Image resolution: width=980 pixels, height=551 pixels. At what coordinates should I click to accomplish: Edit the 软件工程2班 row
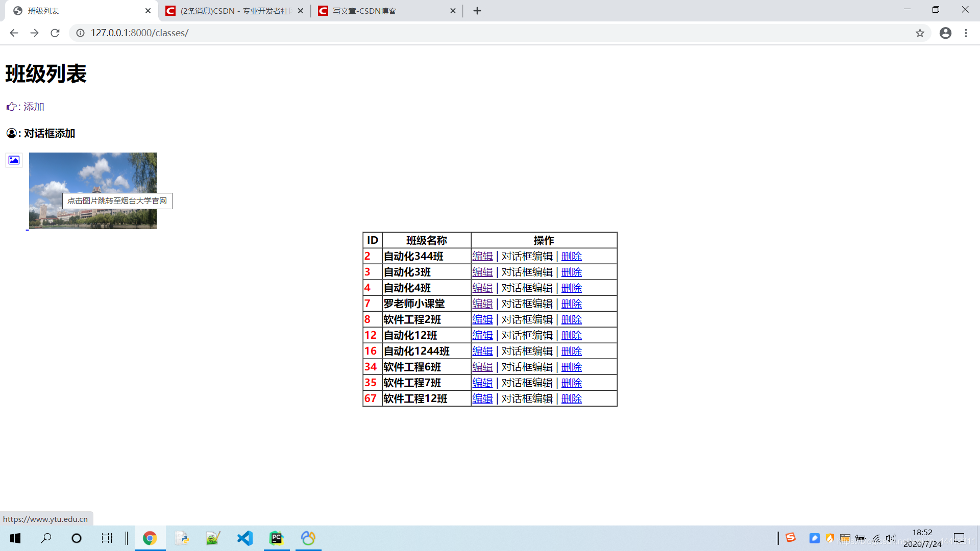pos(482,319)
